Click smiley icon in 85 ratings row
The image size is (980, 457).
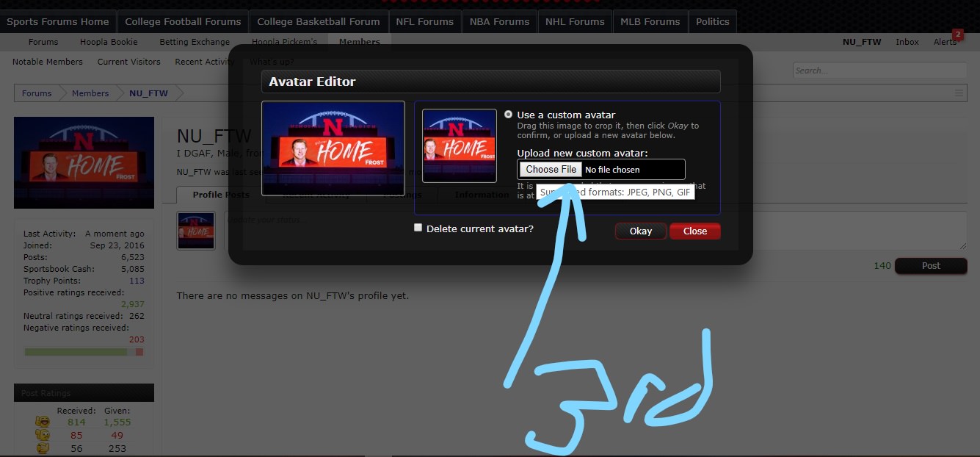tap(43, 435)
